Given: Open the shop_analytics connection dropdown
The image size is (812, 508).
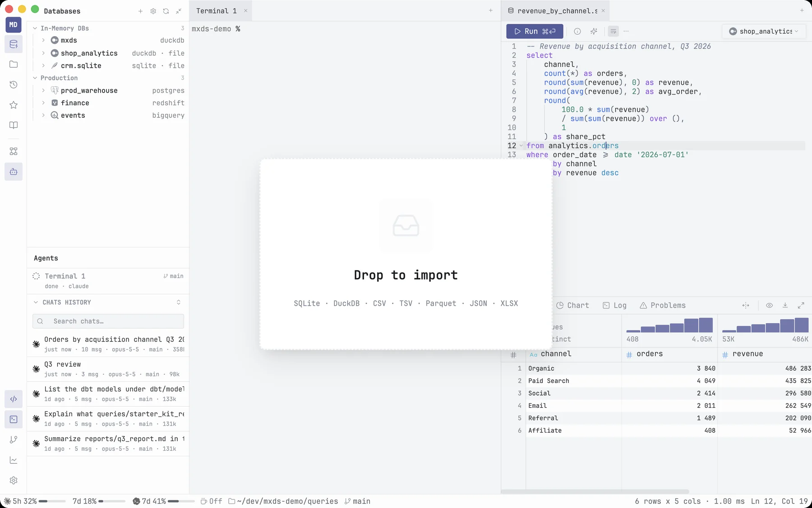Looking at the screenshot, I should tap(764, 31).
